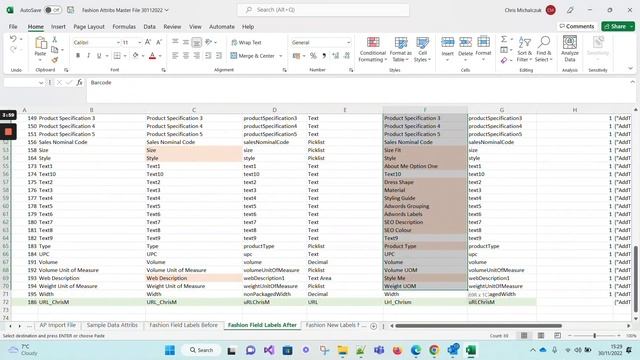Open font size dropdown
The image size is (640, 360).
[139, 42]
